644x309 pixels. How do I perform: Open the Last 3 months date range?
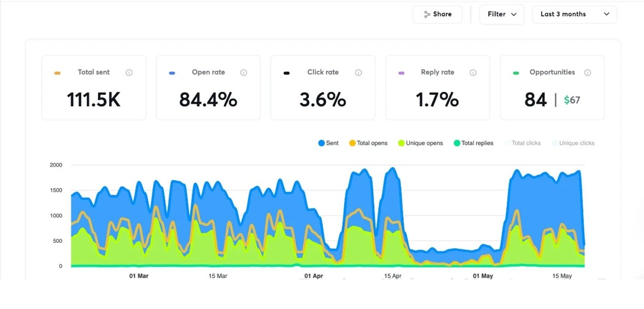point(574,14)
